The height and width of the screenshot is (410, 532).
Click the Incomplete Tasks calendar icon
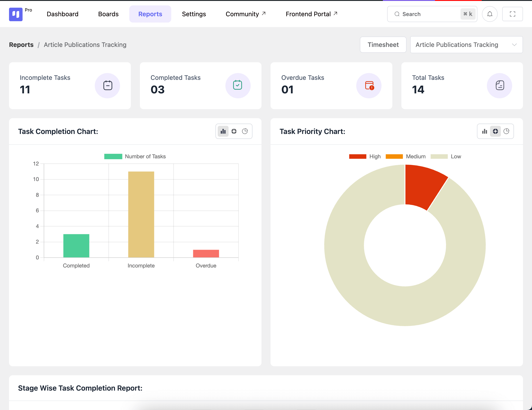(x=107, y=85)
